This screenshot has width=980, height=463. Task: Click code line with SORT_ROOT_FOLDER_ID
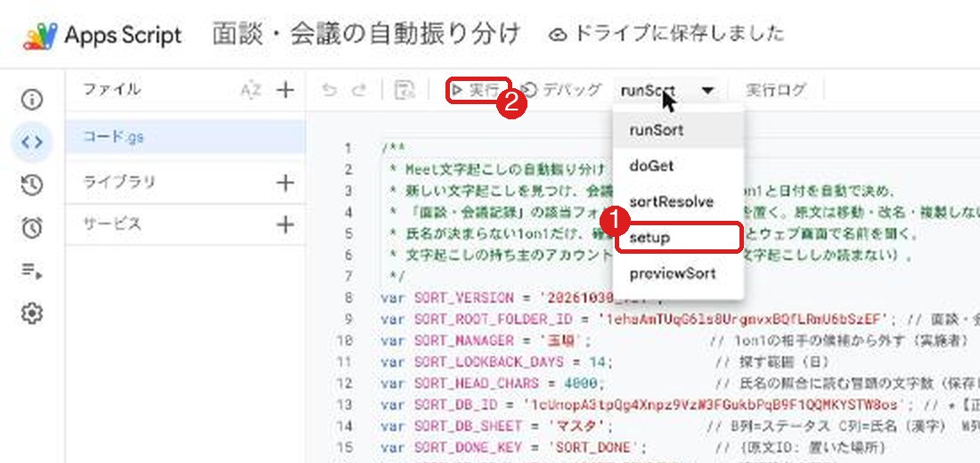point(680,320)
